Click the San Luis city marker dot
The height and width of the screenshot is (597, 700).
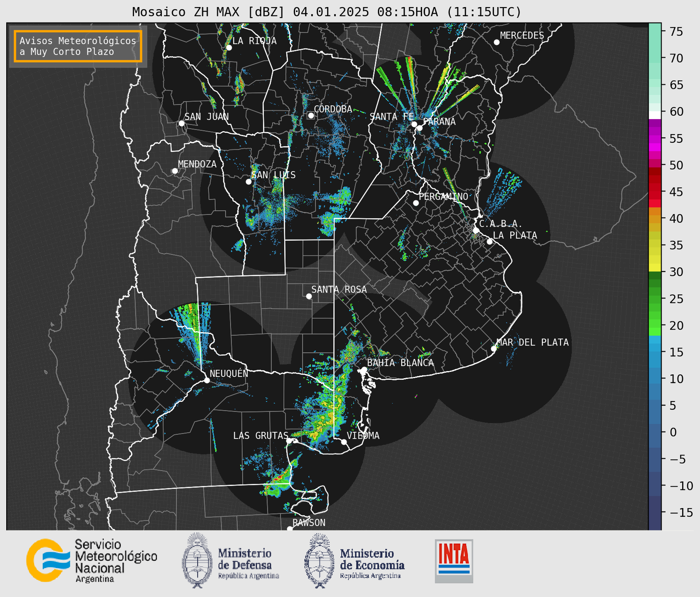tap(249, 182)
